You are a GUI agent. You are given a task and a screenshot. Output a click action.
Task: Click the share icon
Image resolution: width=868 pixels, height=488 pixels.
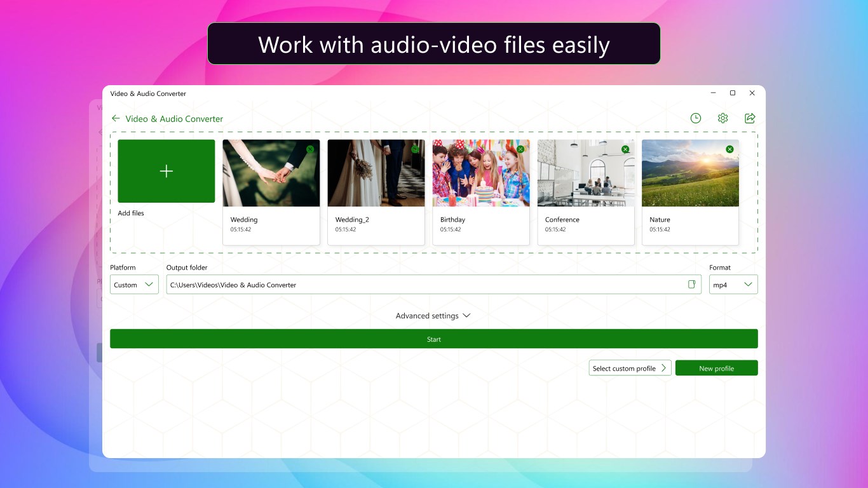pyautogui.click(x=750, y=118)
